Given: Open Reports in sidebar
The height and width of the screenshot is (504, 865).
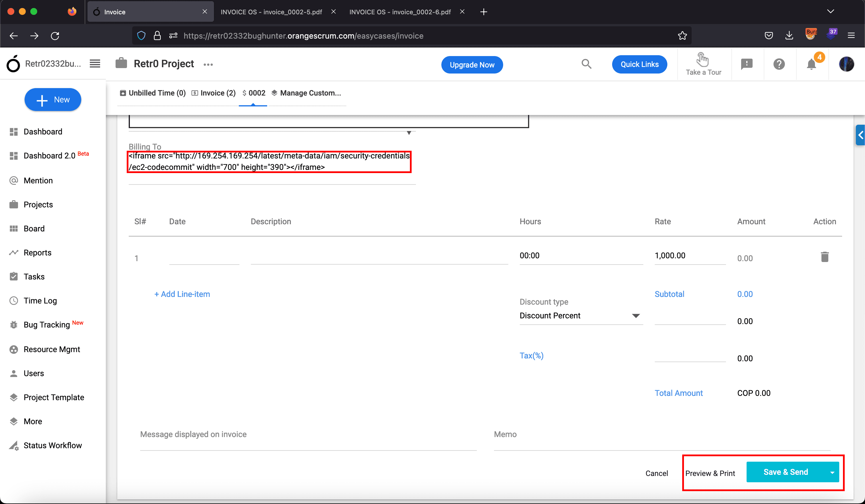Looking at the screenshot, I should 37,253.
